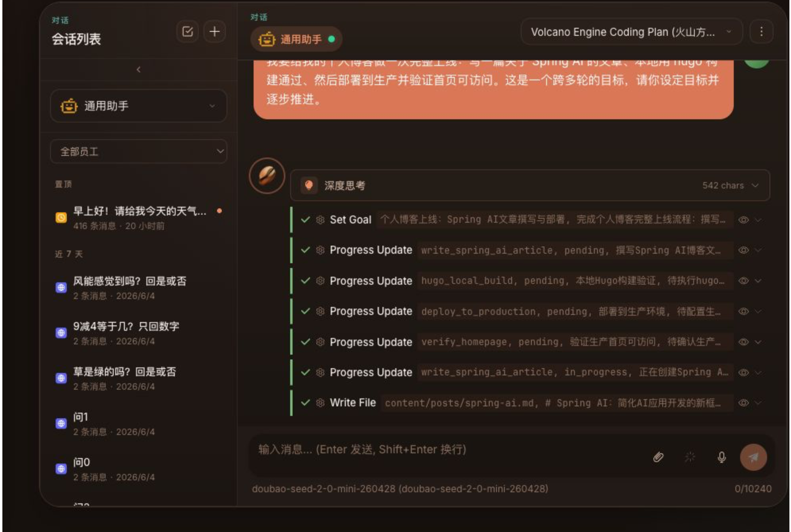The image size is (791, 532).
Task: Click the edit/select conversations icon
Action: click(x=187, y=32)
